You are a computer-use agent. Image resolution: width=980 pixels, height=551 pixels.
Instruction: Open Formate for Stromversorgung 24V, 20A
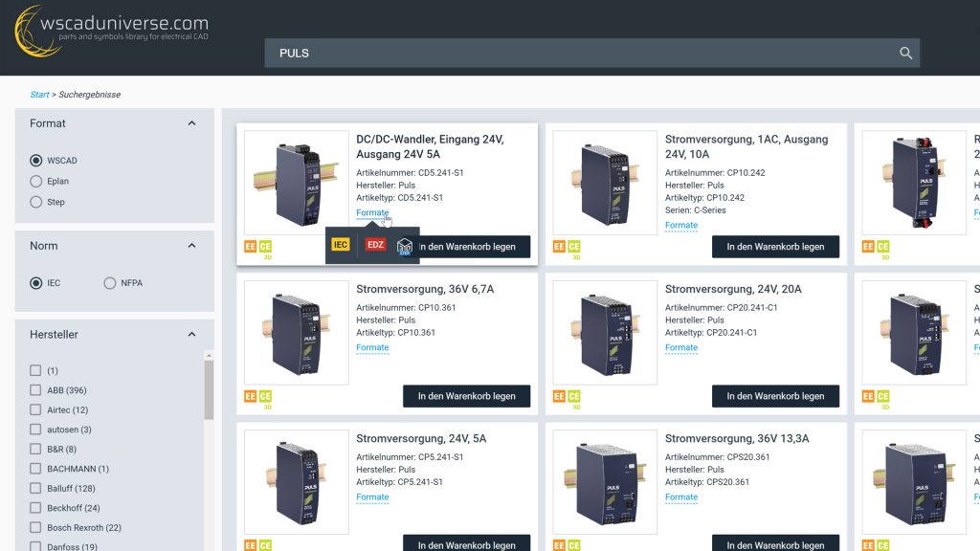click(x=680, y=347)
